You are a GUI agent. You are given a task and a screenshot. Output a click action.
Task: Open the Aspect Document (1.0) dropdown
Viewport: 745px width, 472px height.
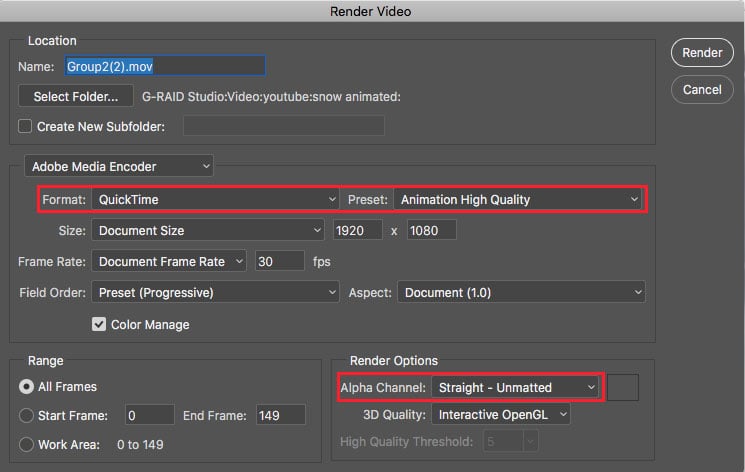pos(521,292)
